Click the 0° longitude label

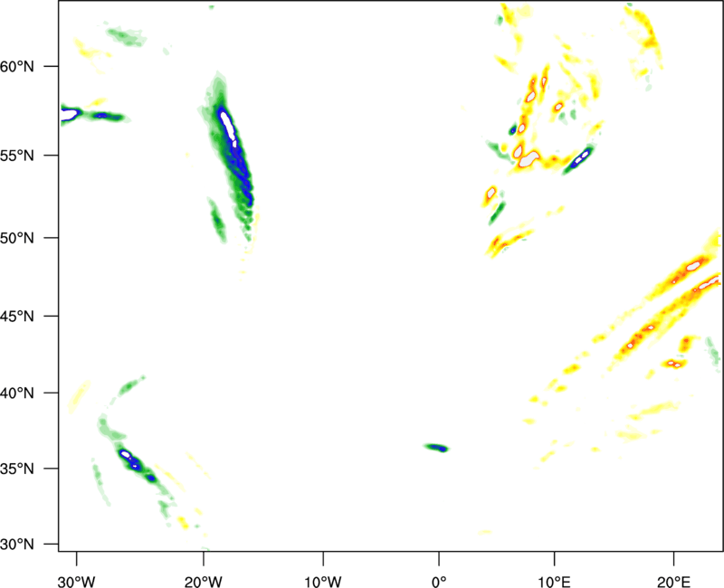click(439, 582)
